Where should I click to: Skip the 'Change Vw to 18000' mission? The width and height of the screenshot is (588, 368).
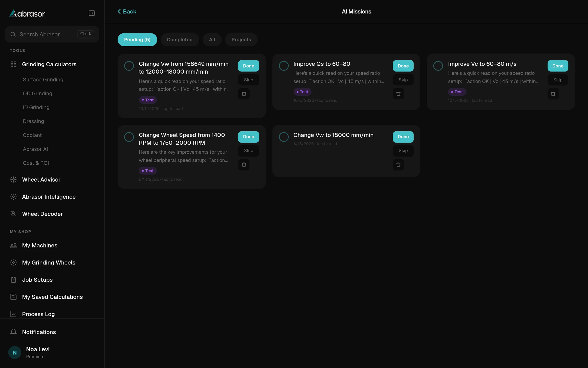click(x=403, y=151)
